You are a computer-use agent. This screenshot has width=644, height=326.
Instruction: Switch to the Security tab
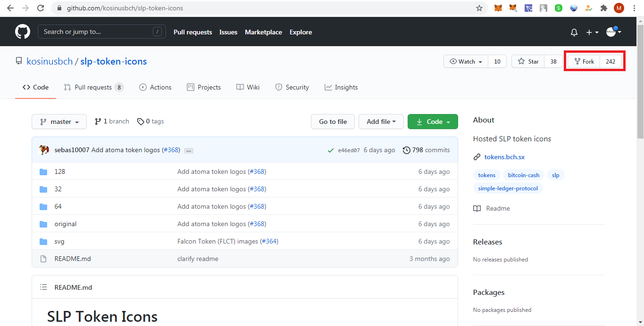click(292, 87)
